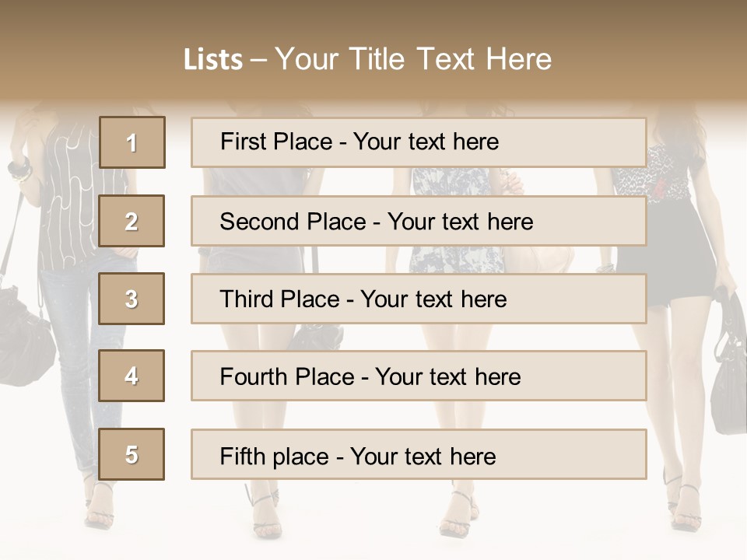
Task: Click the 'Third Place - Your text here' box
Action: (419, 299)
